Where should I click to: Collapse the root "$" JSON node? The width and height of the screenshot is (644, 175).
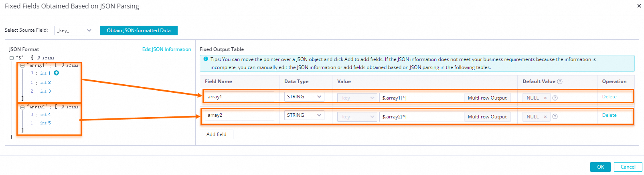coord(12,58)
